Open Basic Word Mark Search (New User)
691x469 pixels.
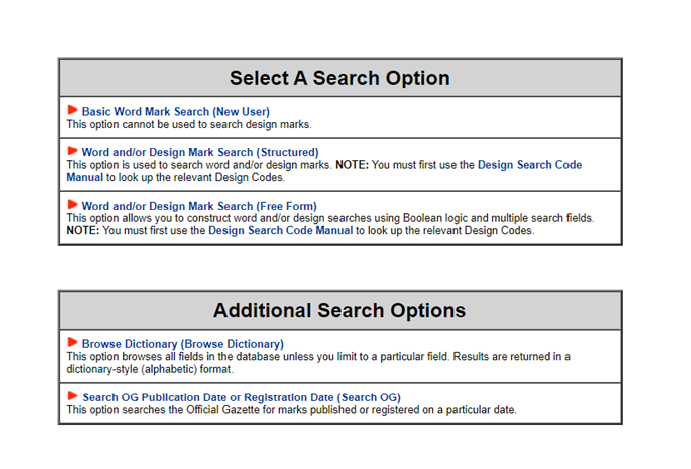pyautogui.click(x=175, y=112)
